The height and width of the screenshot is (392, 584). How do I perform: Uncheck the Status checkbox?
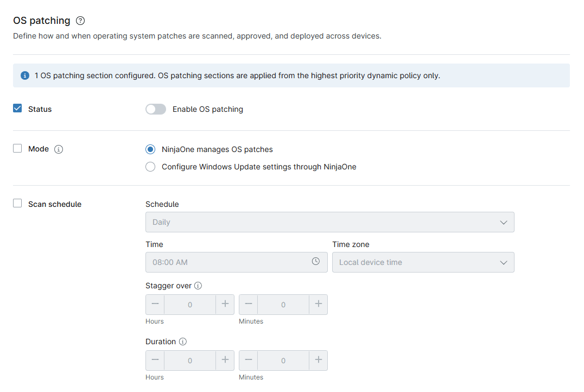17,109
